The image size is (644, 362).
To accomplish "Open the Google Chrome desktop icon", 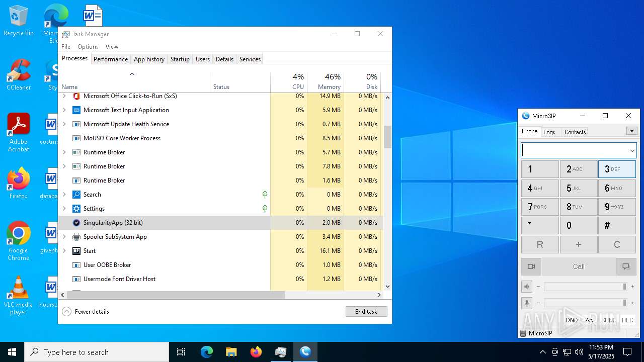I will click(19, 241).
